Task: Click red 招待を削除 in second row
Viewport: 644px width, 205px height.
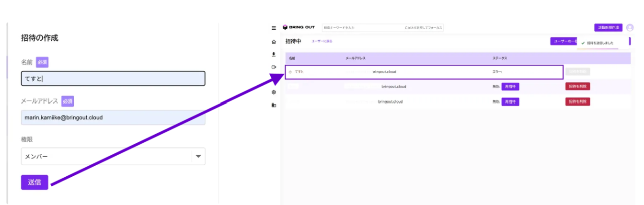Action: (x=578, y=87)
